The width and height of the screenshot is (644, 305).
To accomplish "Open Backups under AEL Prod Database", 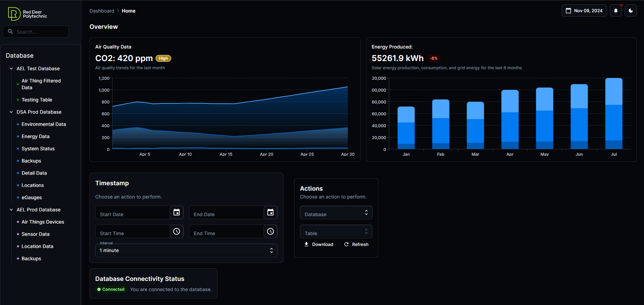I will coord(31,259).
